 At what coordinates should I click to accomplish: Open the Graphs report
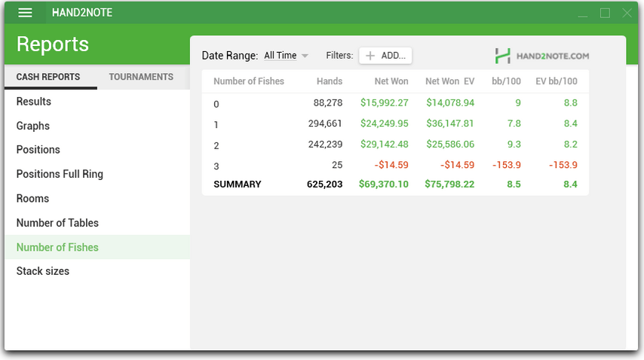[x=97, y=126]
